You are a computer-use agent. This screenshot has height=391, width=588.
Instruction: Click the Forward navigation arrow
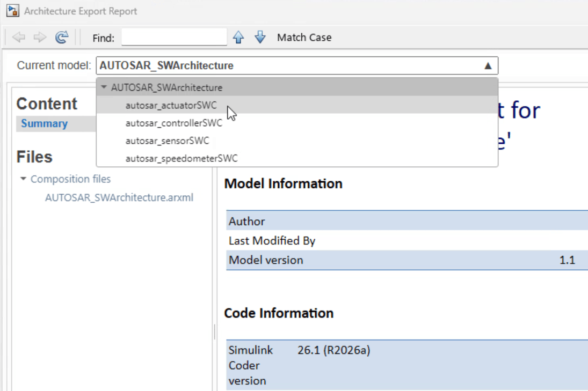click(40, 38)
